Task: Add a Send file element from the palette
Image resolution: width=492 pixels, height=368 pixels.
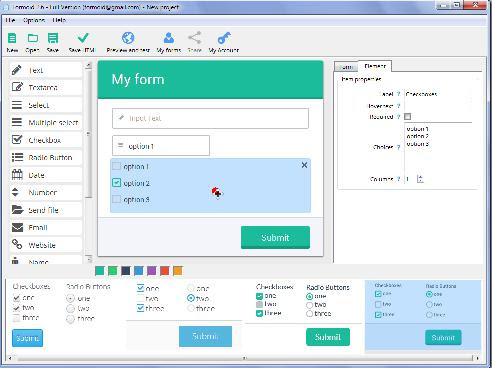Action: click(x=46, y=210)
